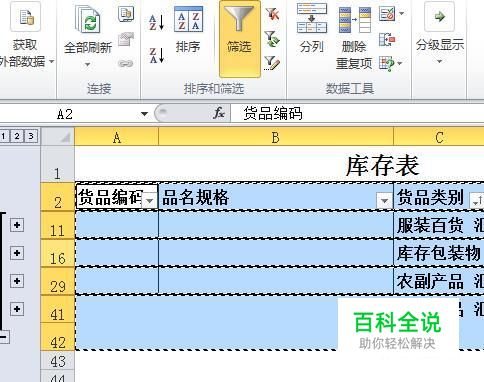
Task: Click Connections icon in Connections group
Action: (126, 14)
